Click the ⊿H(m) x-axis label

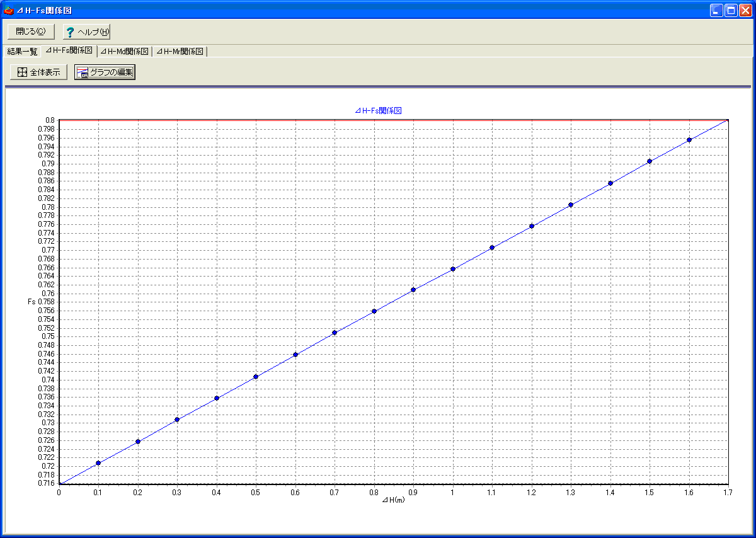[394, 500]
